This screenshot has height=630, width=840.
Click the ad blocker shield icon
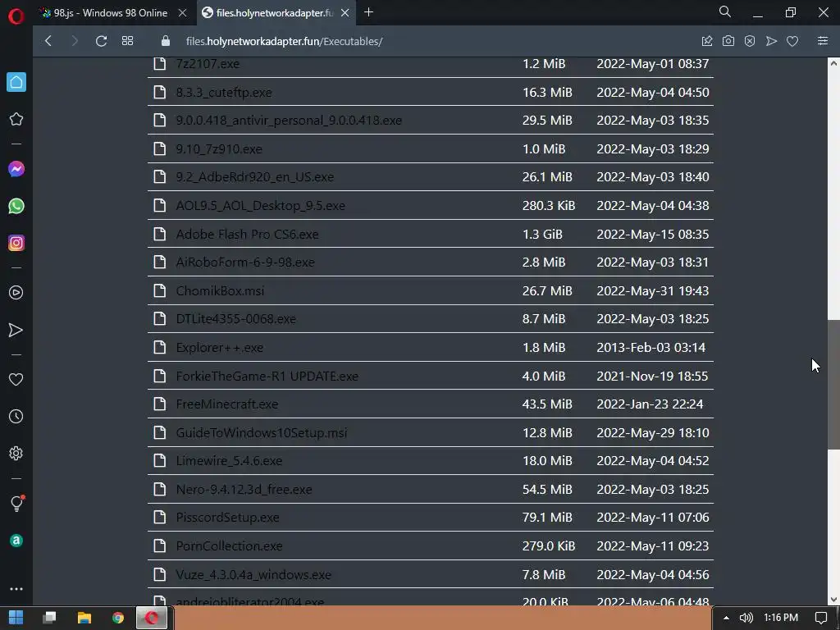pos(750,41)
